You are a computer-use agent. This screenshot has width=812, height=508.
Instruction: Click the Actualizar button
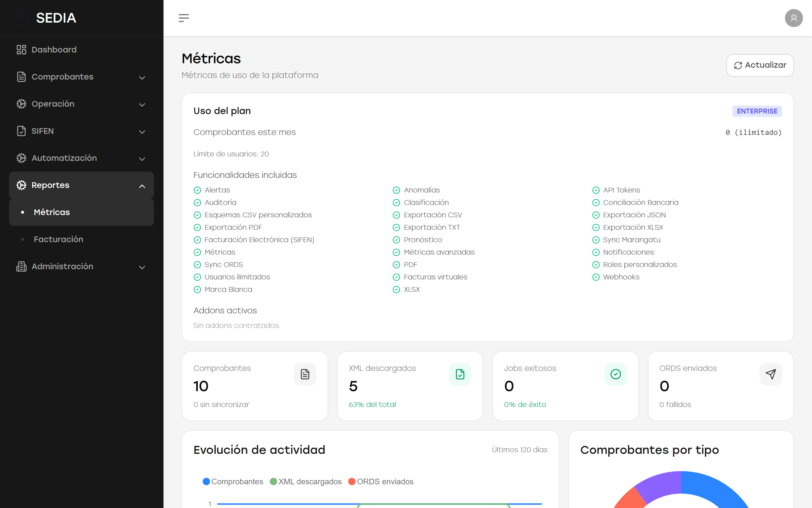pyautogui.click(x=760, y=65)
